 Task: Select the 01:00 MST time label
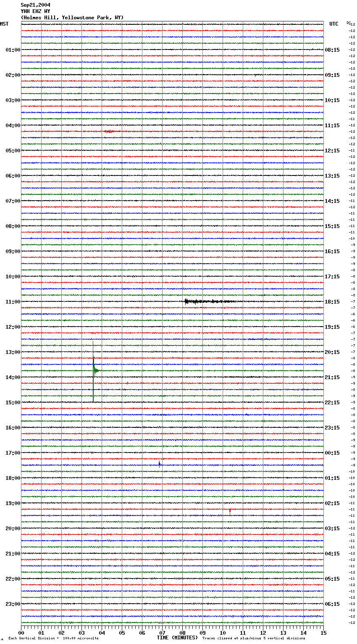[x=13, y=50]
